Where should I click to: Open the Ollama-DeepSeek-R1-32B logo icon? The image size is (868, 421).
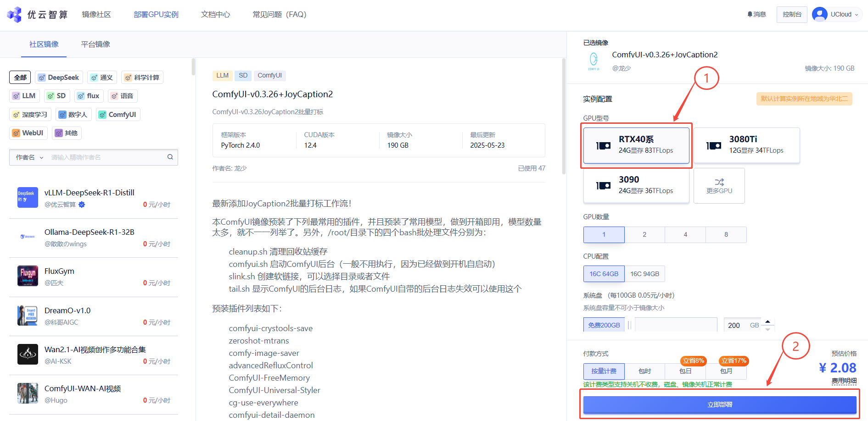click(x=28, y=237)
